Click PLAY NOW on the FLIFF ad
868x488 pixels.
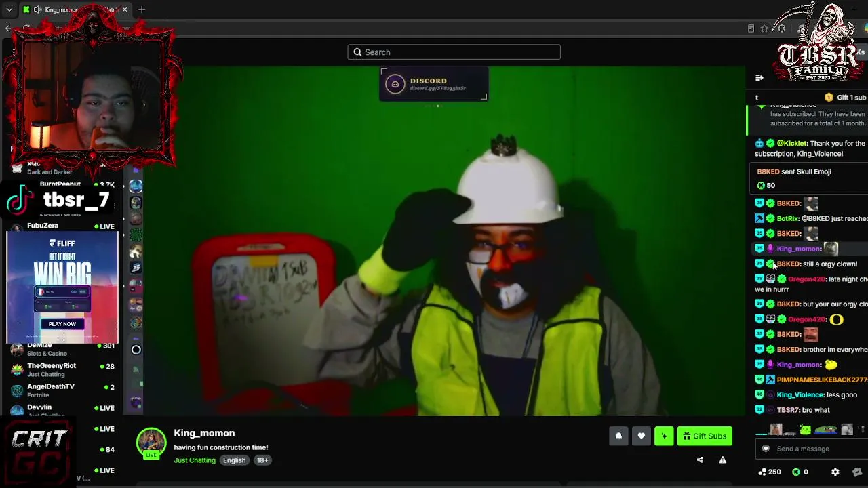click(x=62, y=324)
